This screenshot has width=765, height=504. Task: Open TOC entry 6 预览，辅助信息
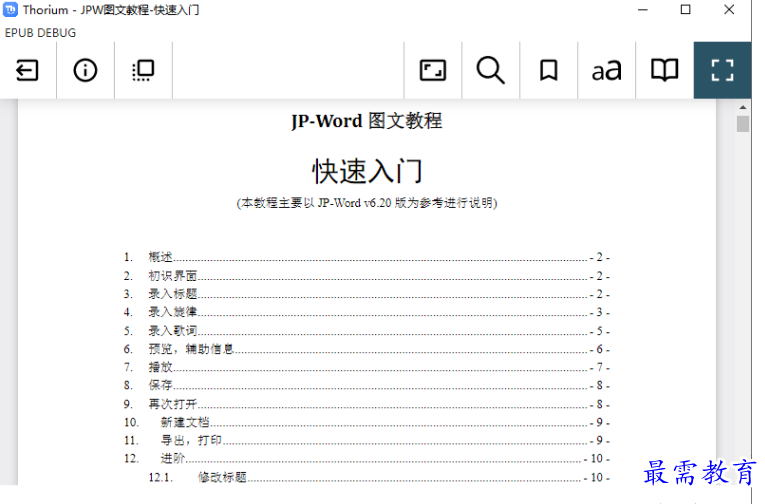[x=366, y=349]
